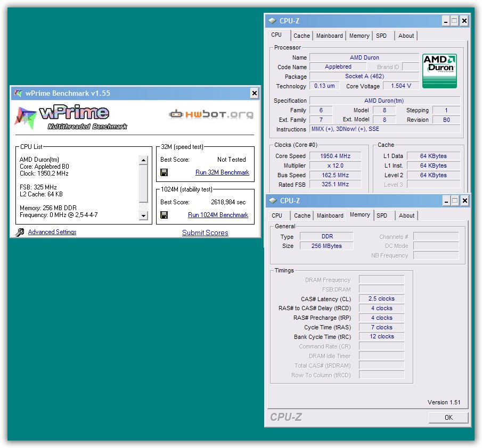Minimize the lower CPU-Z window
The width and height of the screenshot is (482, 448).
[x=446, y=201]
